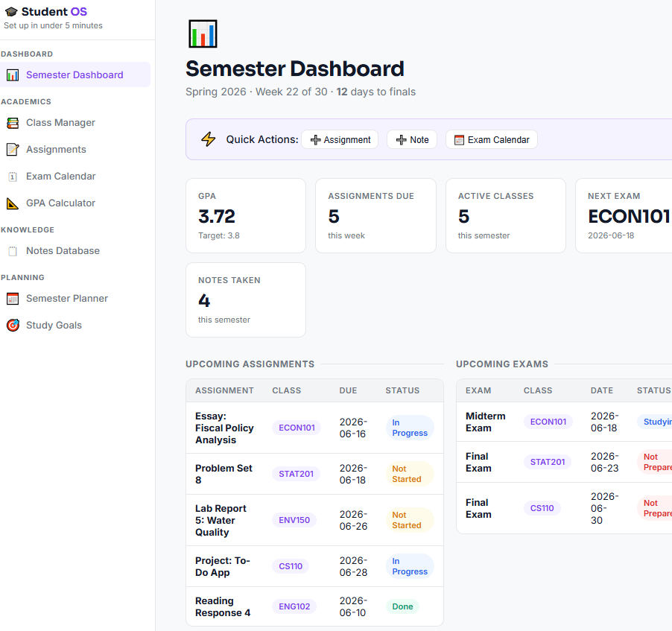Select the Active Classes card
This screenshot has width=672, height=631.
[506, 215]
